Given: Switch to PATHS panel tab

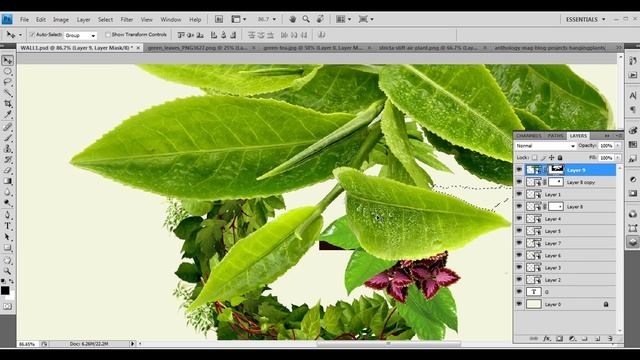Looking at the screenshot, I should [x=555, y=136].
